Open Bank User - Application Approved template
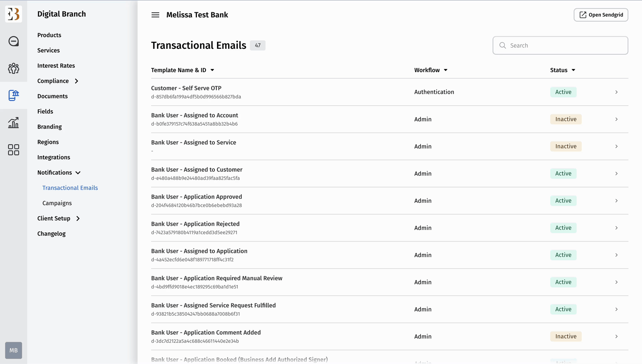 pyautogui.click(x=197, y=197)
